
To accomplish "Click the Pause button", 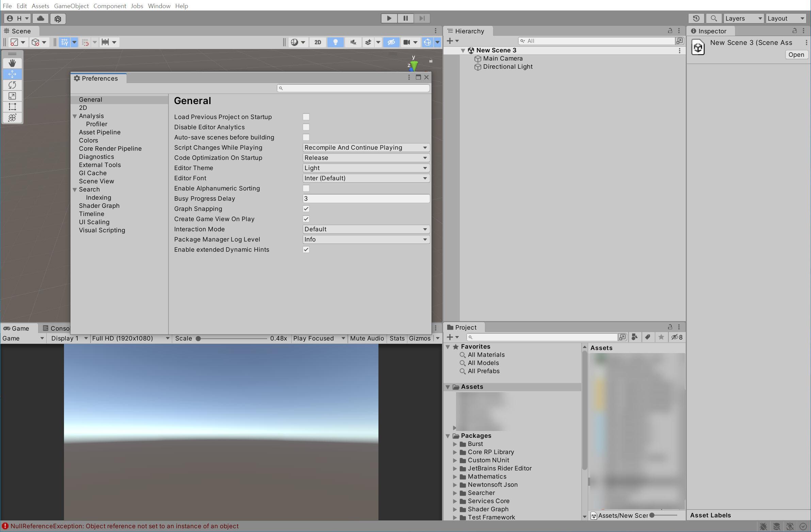I will click(x=406, y=18).
